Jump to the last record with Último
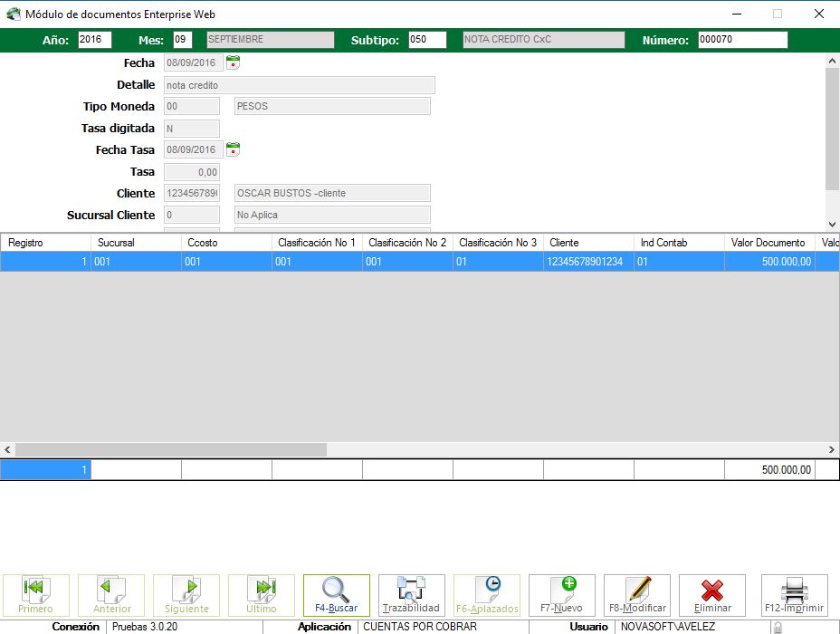Viewport: 840px width, 634px height. click(x=262, y=595)
